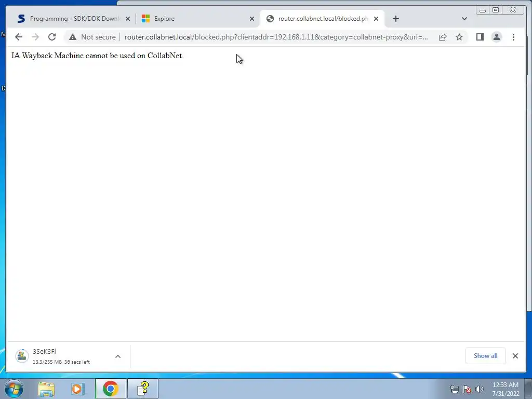Open the Not secure site info warning

point(92,37)
